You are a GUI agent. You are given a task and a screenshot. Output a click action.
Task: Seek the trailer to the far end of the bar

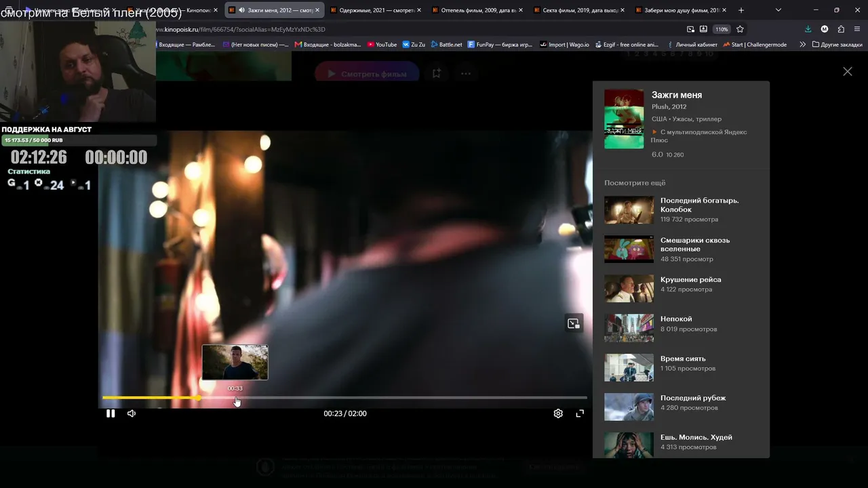pyautogui.click(x=585, y=398)
